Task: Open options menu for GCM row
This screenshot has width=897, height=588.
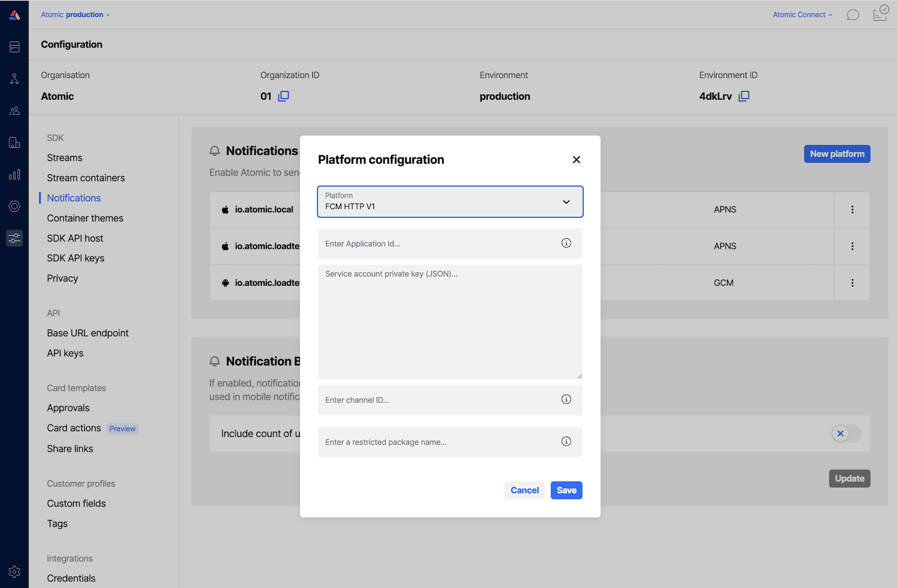Action: (852, 283)
